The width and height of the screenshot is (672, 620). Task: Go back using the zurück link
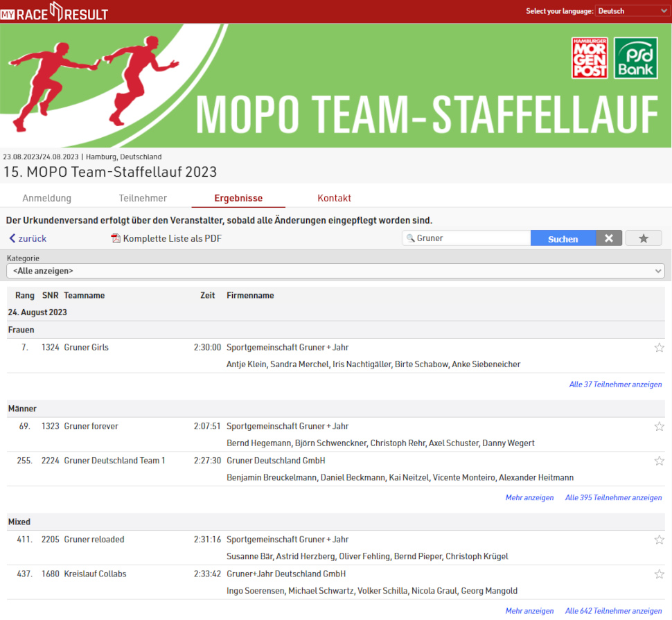[28, 238]
